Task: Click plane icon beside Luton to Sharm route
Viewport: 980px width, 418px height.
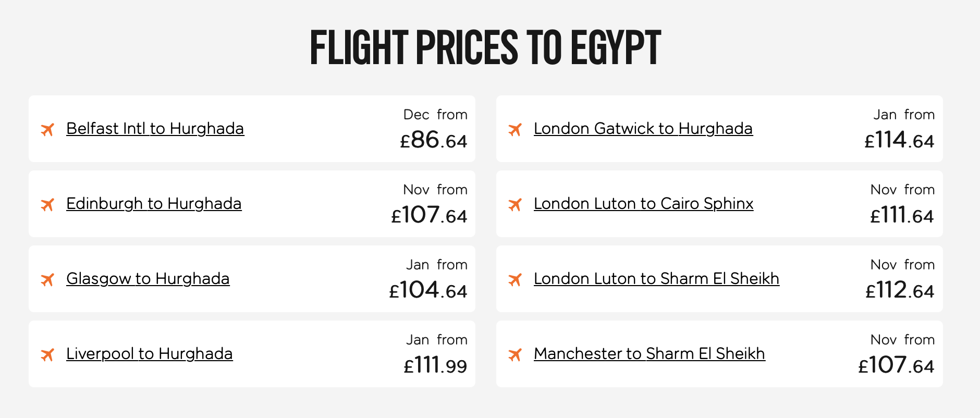Action: [x=515, y=279]
